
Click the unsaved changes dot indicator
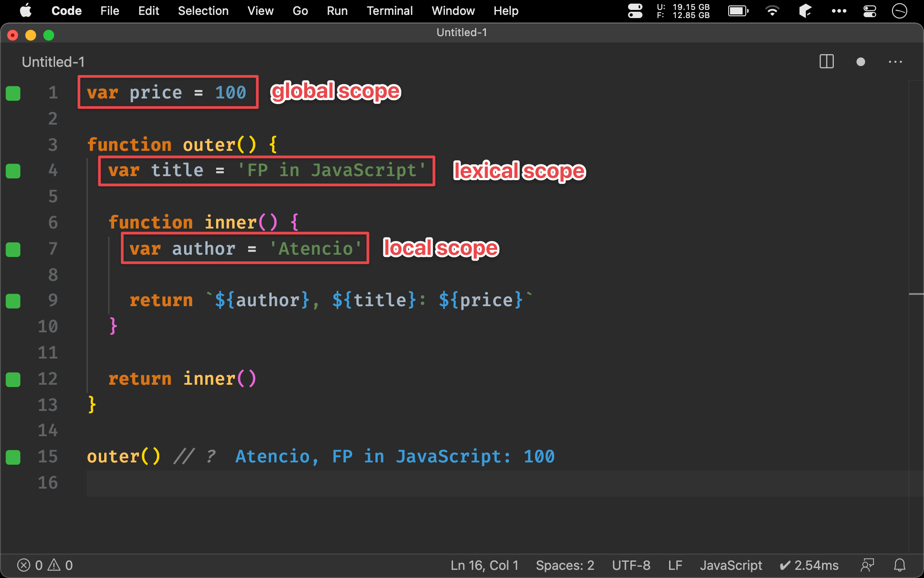[x=860, y=62]
